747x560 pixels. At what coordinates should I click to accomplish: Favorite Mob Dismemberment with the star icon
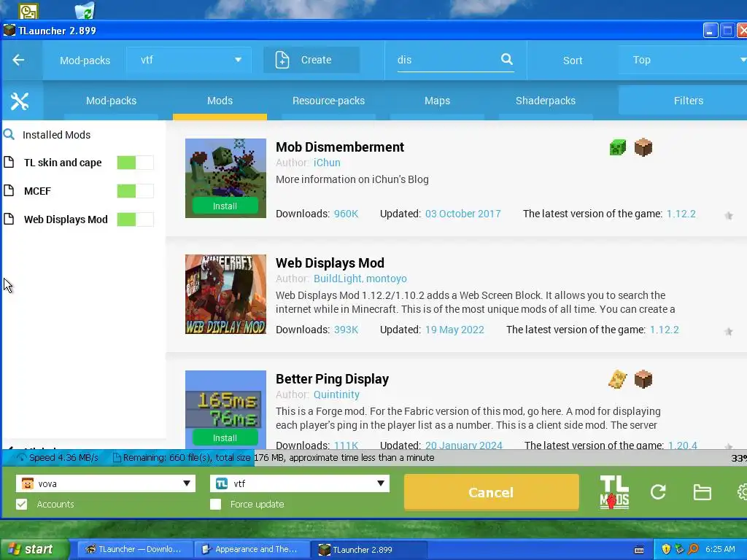[729, 216]
